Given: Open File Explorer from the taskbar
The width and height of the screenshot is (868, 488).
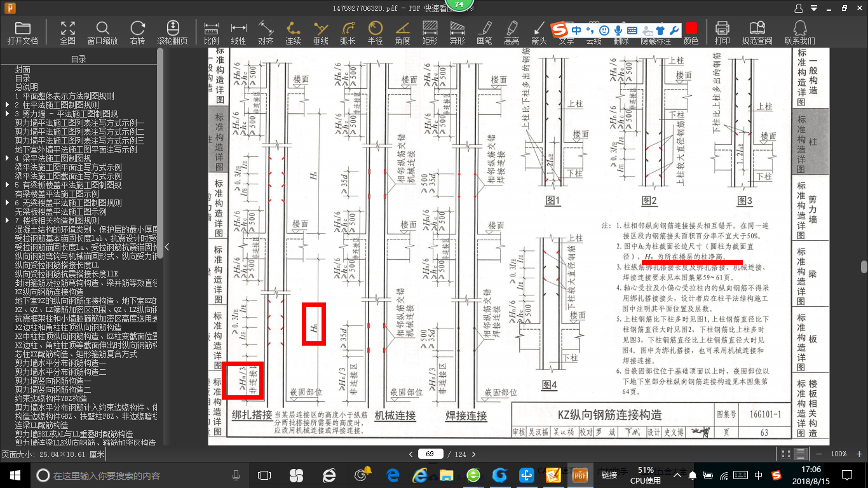Looking at the screenshot, I should 447,475.
